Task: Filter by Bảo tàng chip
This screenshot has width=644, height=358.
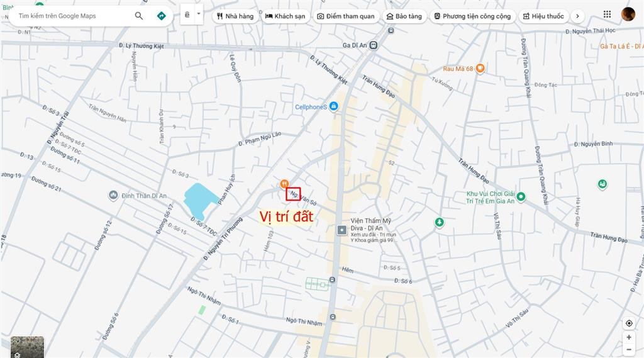Action: coord(404,16)
